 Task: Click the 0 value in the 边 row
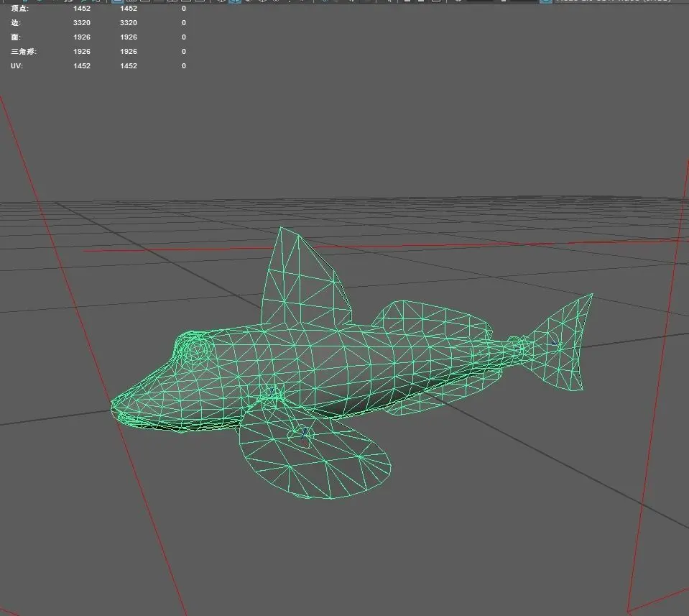[184, 22]
